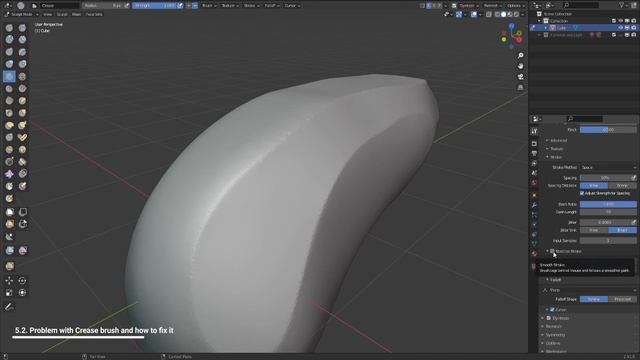640x360 pixels.
Task: Click the viewport zoom magnifier icon
Action: pyautogui.click(x=520, y=56)
